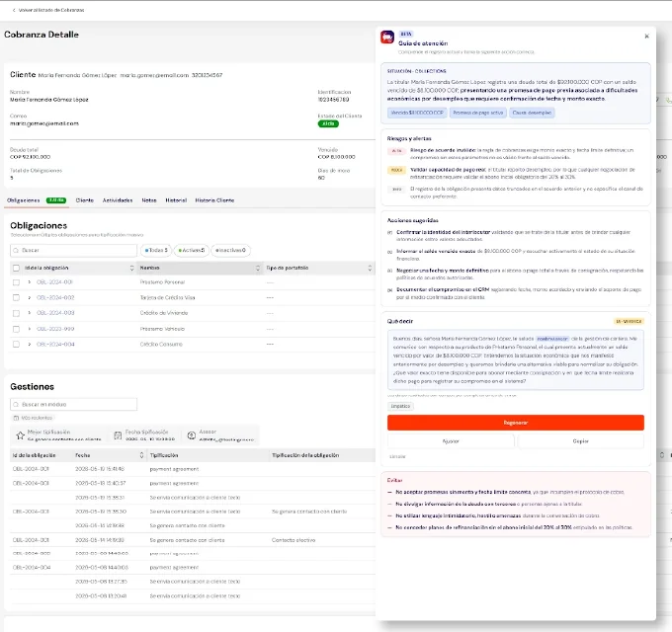
Task: Click the MEDIA risk label
Action: click(397, 170)
